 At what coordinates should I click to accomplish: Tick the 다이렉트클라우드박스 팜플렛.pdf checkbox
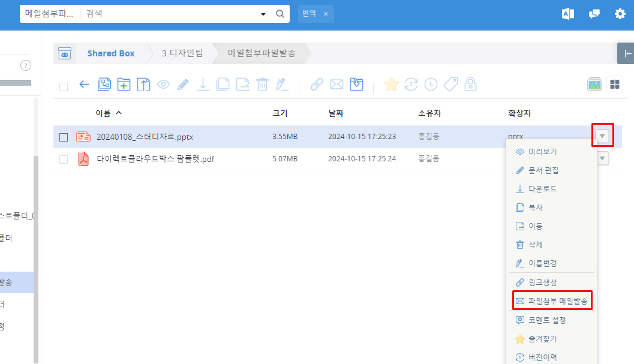64,159
